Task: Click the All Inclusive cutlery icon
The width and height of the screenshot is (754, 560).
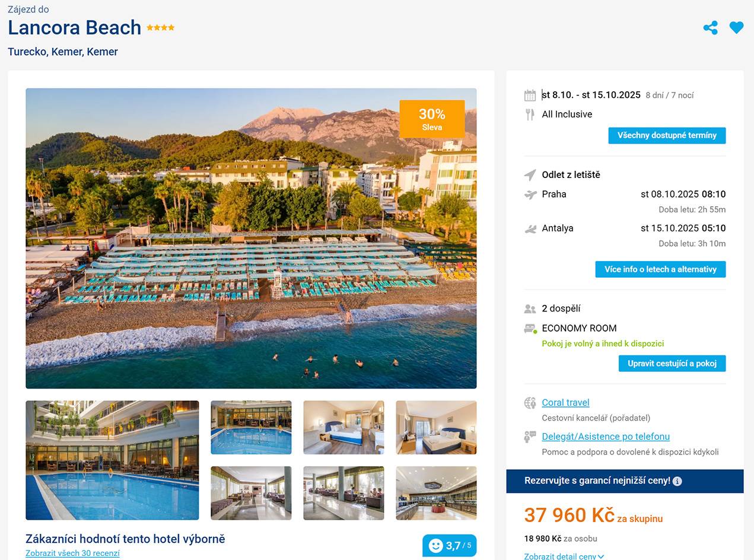Action: point(530,114)
